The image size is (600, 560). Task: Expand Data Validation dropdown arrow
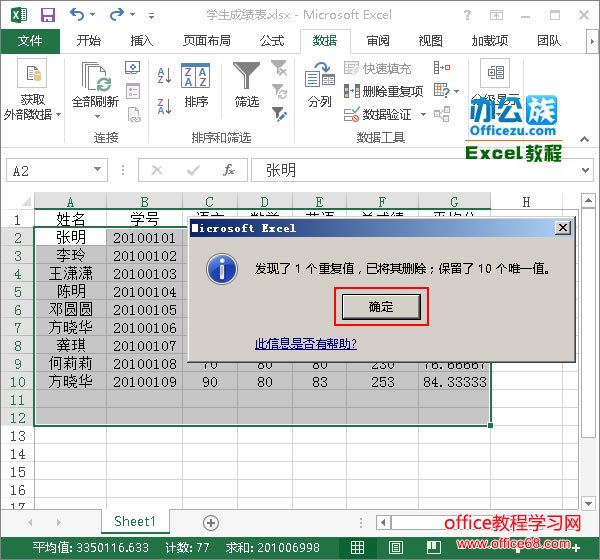[423, 114]
